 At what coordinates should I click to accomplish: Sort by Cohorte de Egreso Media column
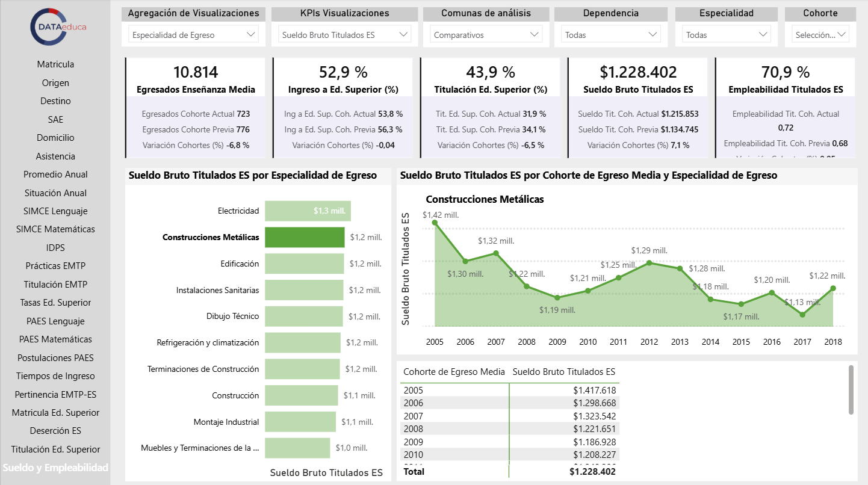[454, 372]
